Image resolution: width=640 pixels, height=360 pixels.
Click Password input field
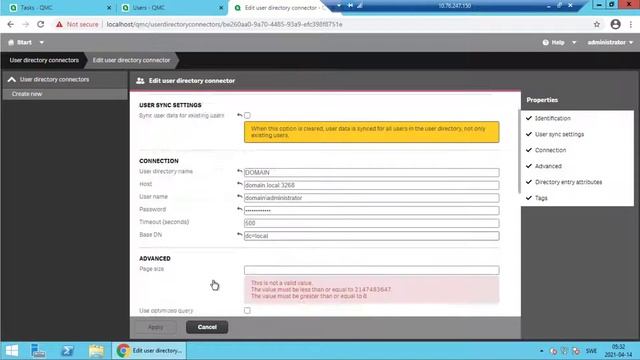point(371,211)
